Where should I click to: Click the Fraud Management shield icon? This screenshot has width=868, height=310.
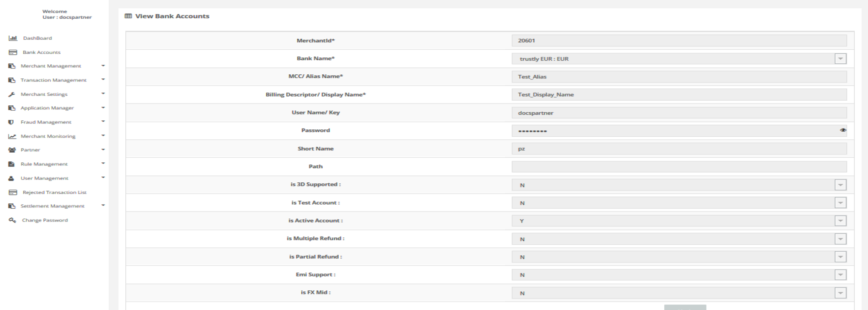click(x=11, y=122)
